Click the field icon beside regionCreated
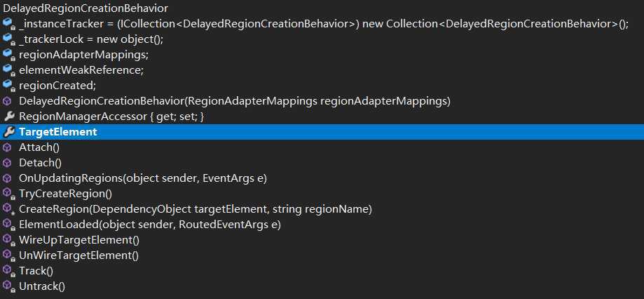644x299 pixels. (x=8, y=86)
